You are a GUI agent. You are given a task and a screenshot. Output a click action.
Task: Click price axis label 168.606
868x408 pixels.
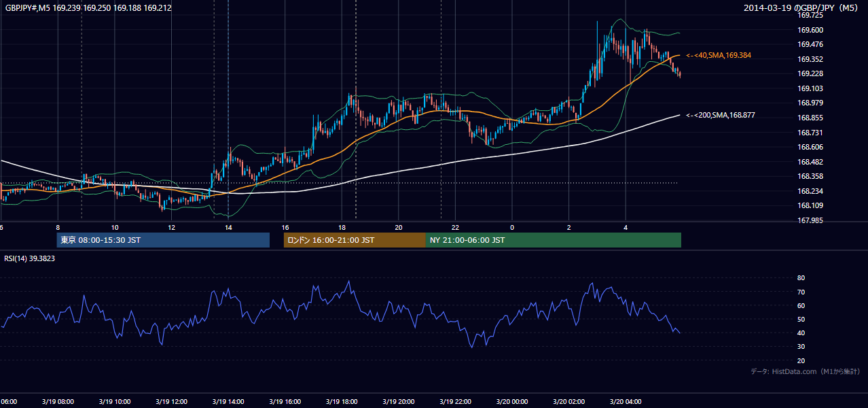tap(810, 147)
